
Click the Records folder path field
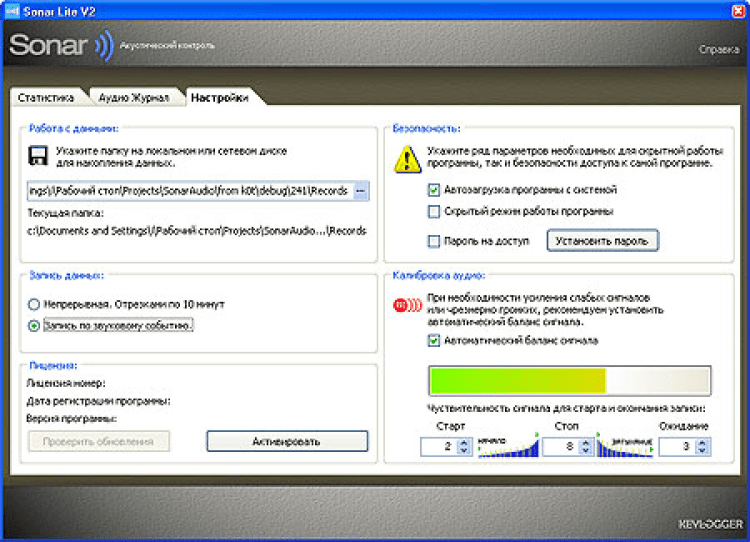pyautogui.click(x=198, y=191)
